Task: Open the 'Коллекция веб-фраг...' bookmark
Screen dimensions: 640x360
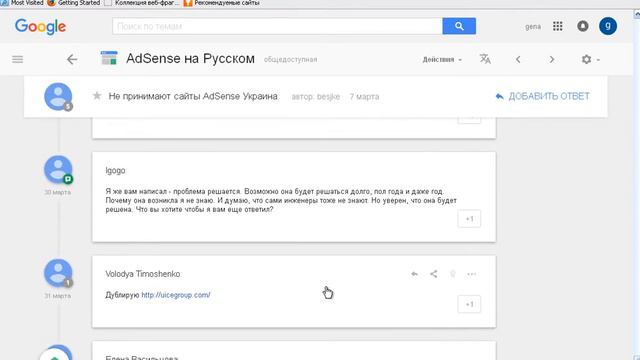Action: 142,3
